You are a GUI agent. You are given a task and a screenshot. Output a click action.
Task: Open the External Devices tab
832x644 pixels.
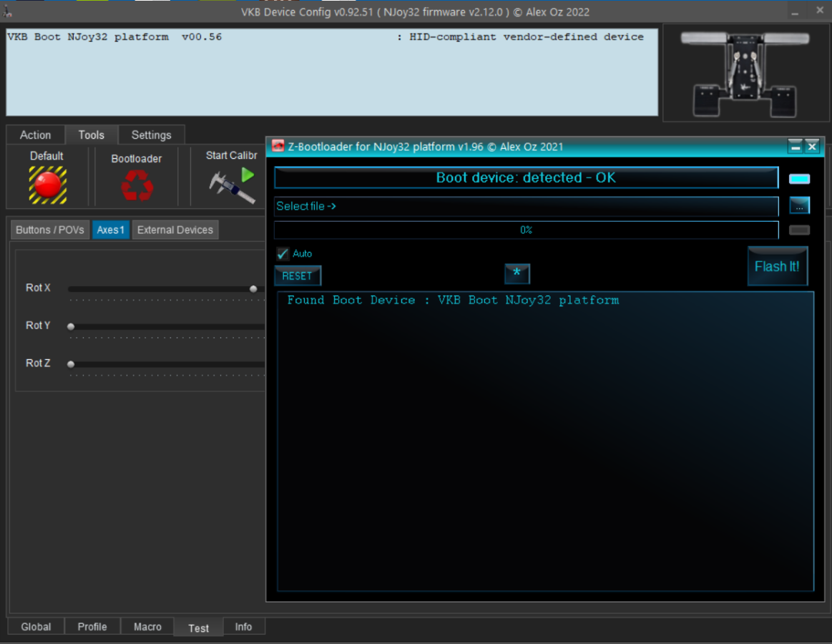click(x=175, y=230)
